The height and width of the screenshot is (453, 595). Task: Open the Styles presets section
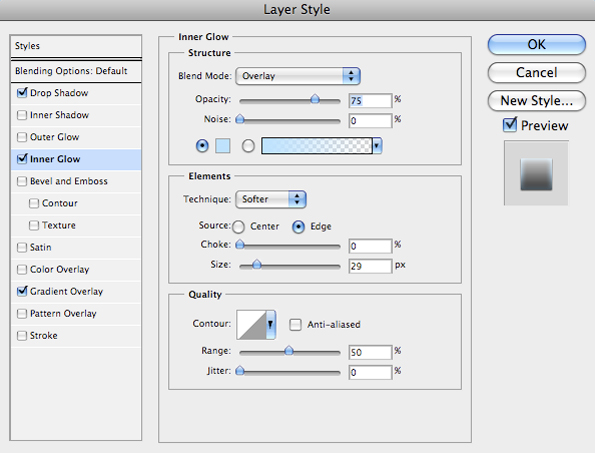[76, 46]
